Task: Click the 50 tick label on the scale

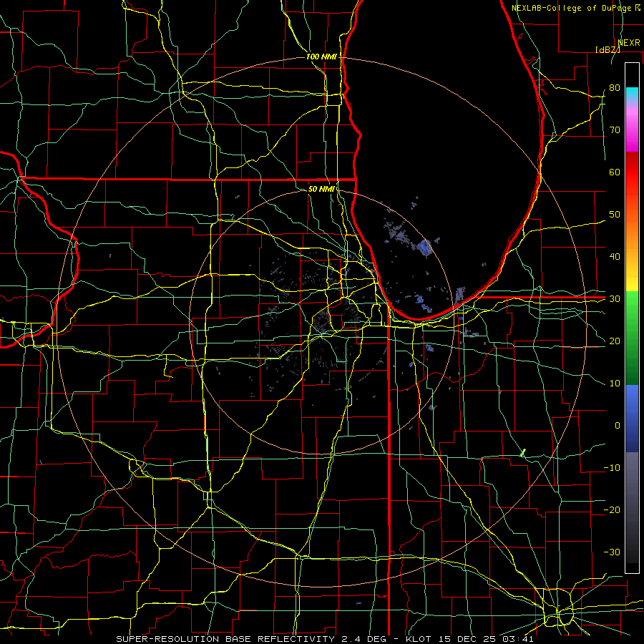Action: point(615,215)
